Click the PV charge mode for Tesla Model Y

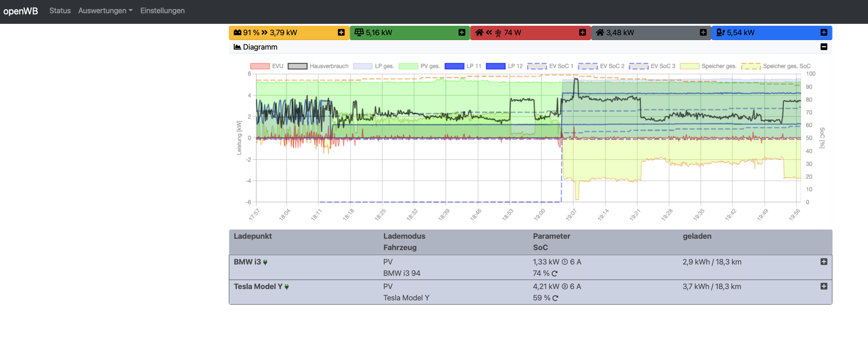click(x=388, y=286)
